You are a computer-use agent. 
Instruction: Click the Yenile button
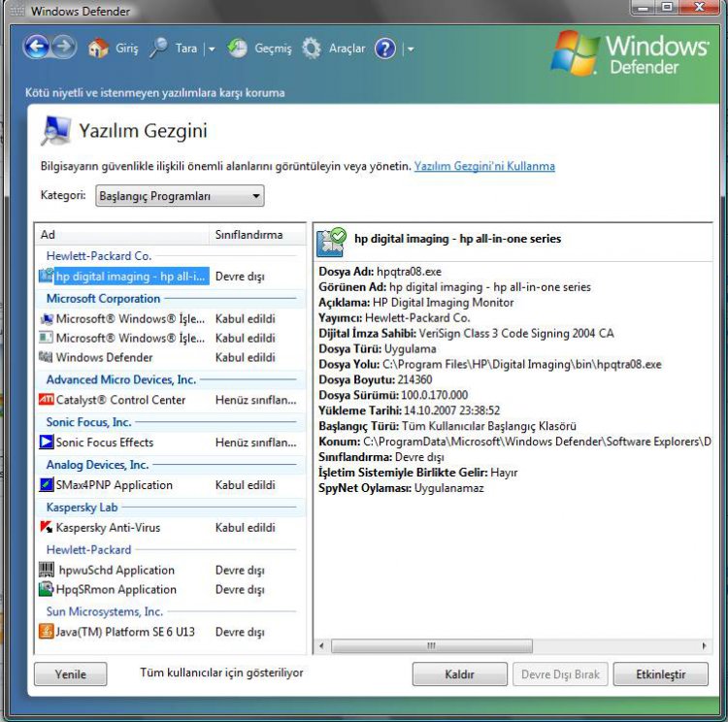click(x=71, y=673)
